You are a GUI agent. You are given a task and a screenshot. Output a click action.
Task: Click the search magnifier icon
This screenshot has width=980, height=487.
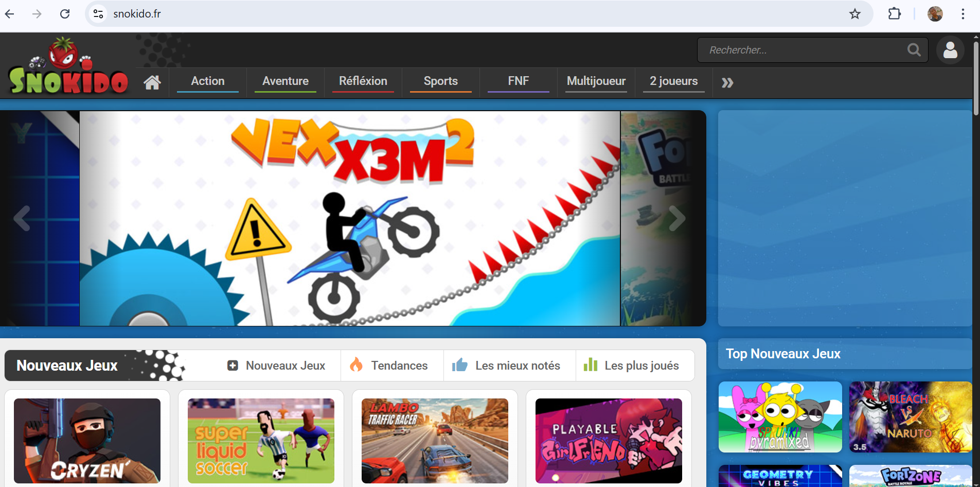(x=914, y=50)
